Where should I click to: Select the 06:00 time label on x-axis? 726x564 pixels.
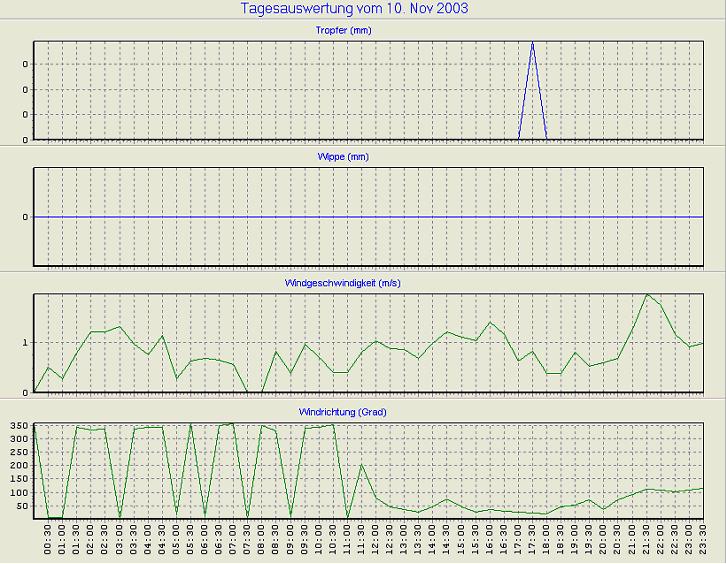(206, 541)
